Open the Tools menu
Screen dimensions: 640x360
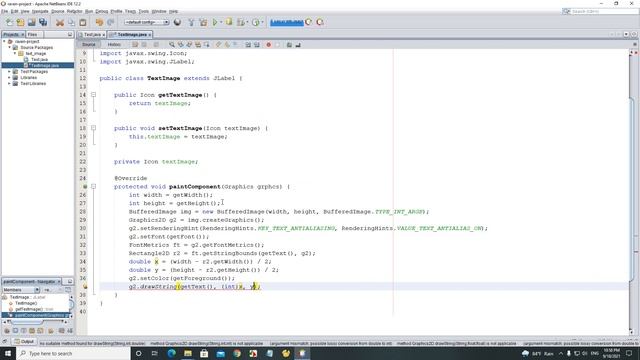point(144,11)
